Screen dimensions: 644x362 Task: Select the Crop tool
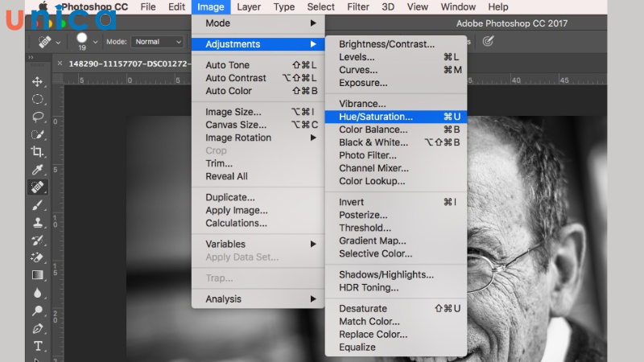pyautogui.click(x=37, y=152)
